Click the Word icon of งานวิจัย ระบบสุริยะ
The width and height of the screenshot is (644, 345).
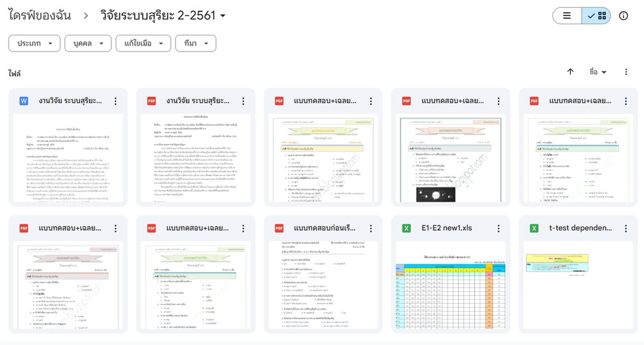pyautogui.click(x=24, y=101)
